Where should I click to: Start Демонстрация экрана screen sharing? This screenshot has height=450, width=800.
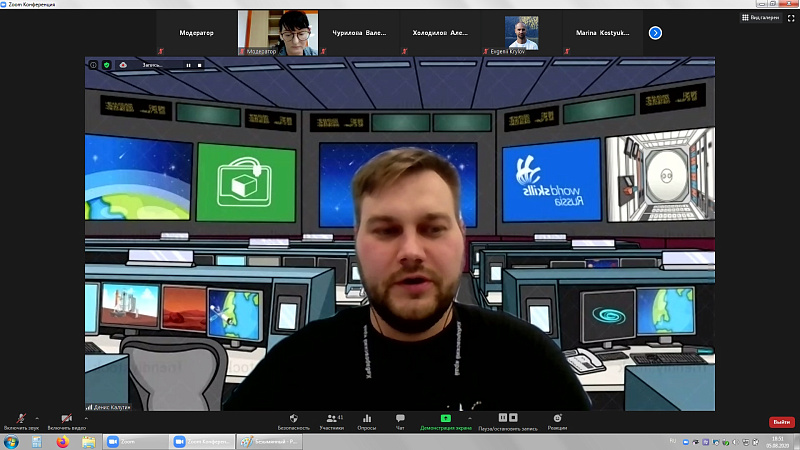[445, 421]
